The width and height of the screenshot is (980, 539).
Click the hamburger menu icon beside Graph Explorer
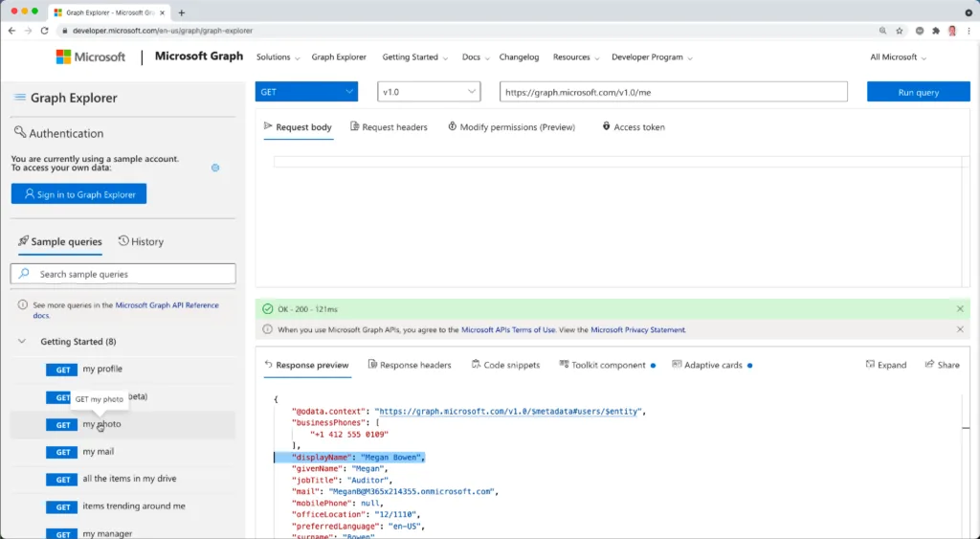coord(19,98)
